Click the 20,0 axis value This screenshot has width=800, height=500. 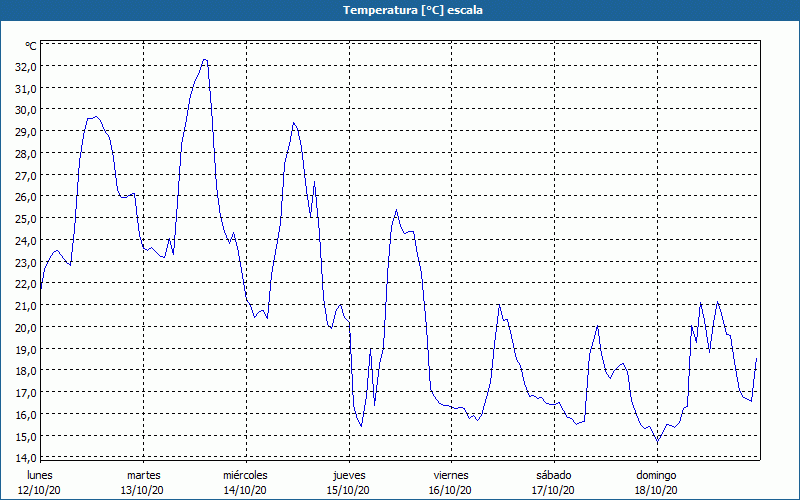coord(27,328)
